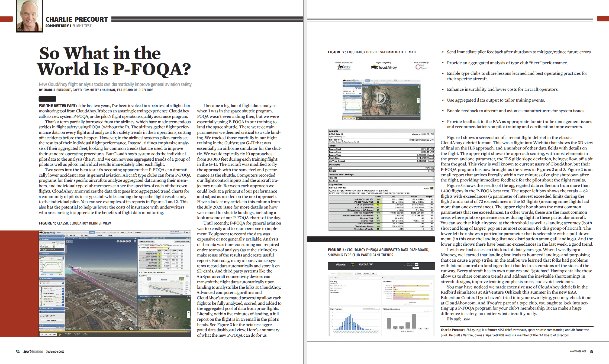Collapse the Diagnosis Manager panel header
The height and width of the screenshot is (364, 609).
(x=52, y=278)
